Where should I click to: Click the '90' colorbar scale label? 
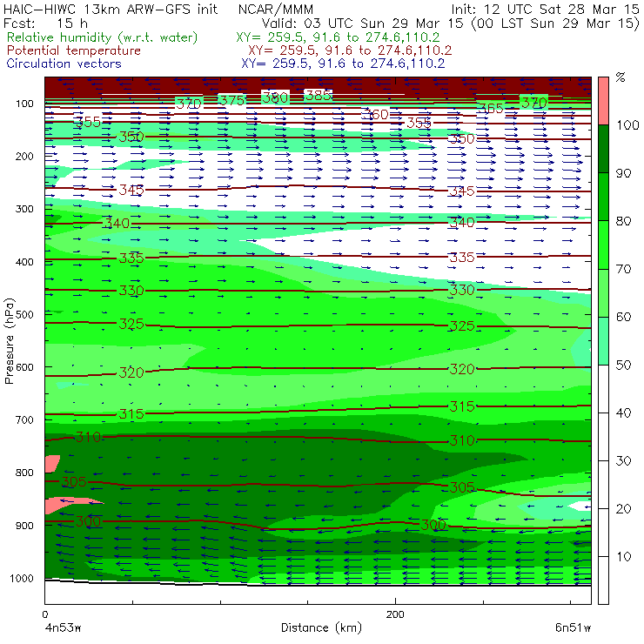click(x=623, y=173)
